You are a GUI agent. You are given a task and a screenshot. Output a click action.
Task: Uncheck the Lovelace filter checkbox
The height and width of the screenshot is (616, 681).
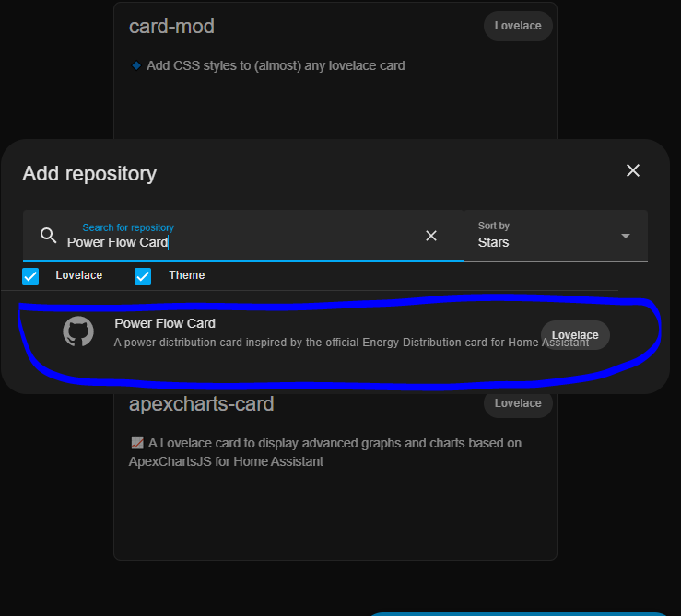[x=30, y=276]
